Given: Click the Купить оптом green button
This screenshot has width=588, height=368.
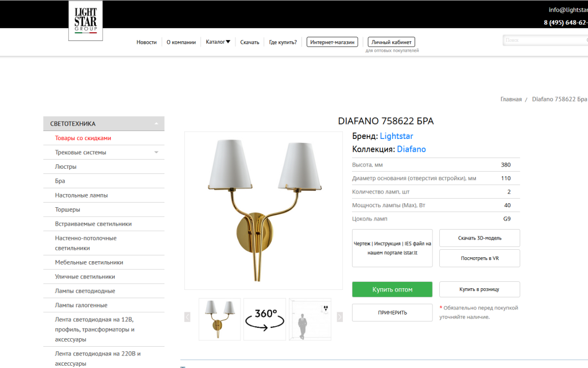Looking at the screenshot, I should 392,289.
